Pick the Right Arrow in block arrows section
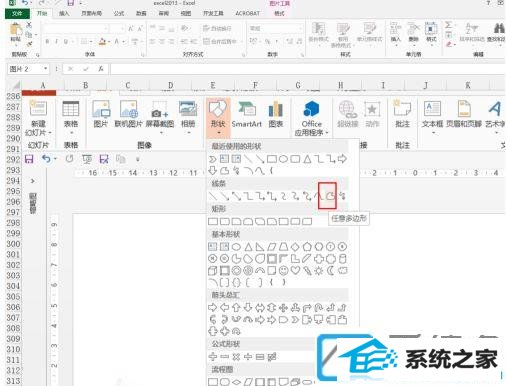 pyautogui.click(x=212, y=308)
